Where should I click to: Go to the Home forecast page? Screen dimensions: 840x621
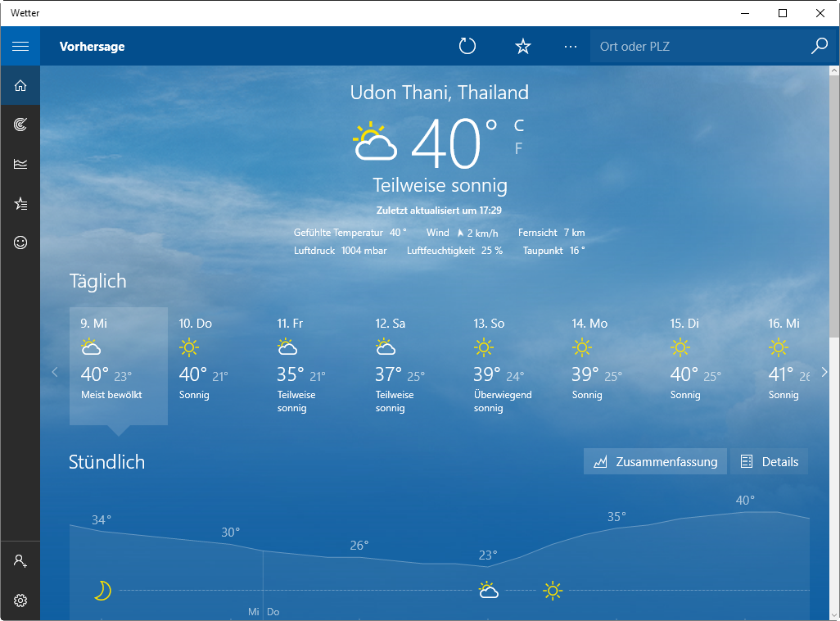click(x=20, y=85)
